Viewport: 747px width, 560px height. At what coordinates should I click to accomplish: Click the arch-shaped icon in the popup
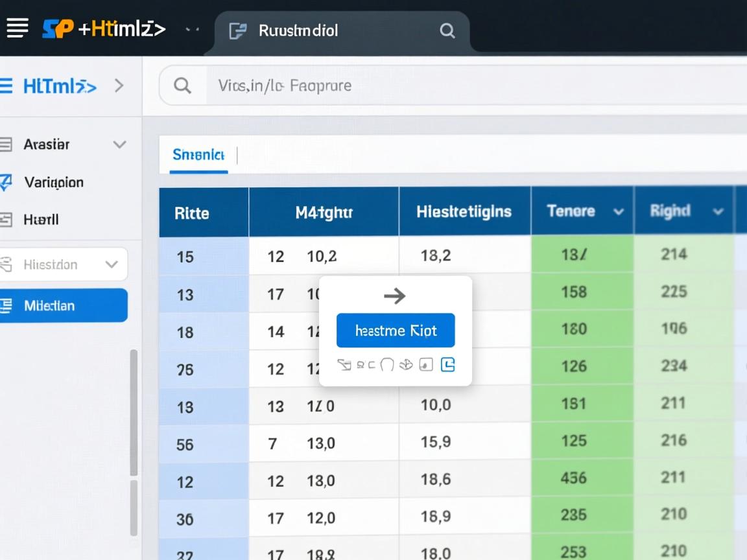click(x=387, y=365)
